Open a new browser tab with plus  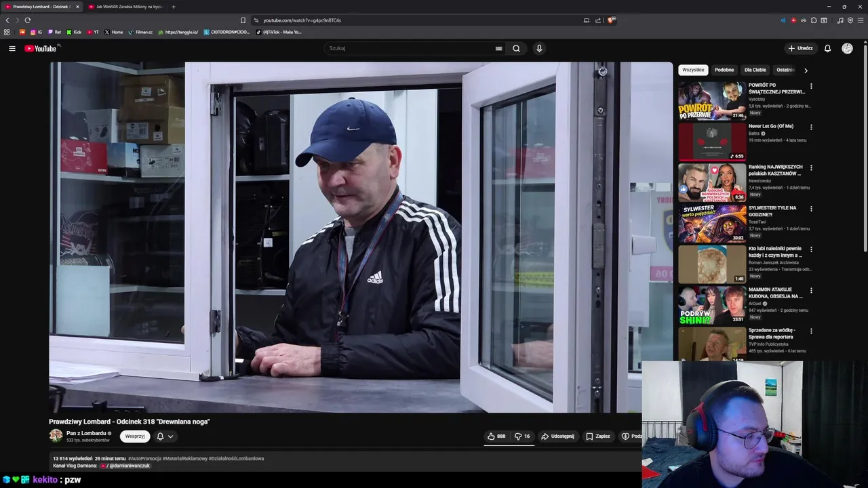click(x=173, y=7)
